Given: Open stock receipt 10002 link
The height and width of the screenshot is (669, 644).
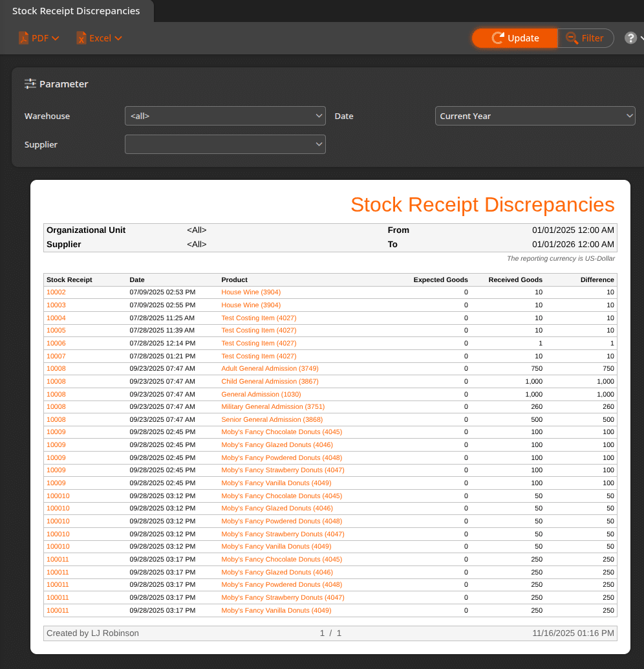Looking at the screenshot, I should (x=56, y=292).
